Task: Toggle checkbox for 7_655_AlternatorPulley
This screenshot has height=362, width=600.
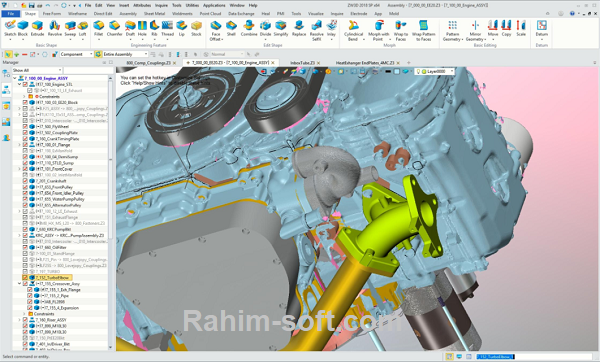Action: [x=25, y=205]
